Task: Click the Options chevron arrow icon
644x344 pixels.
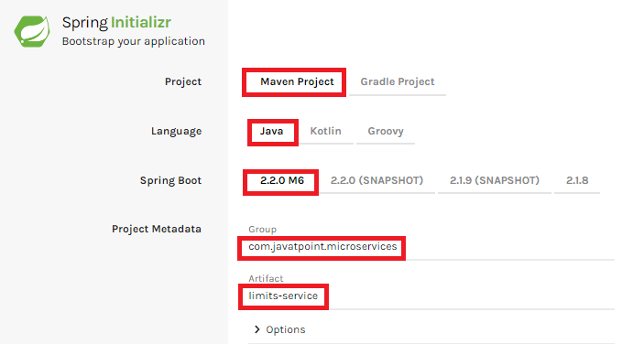Action: tap(257, 329)
